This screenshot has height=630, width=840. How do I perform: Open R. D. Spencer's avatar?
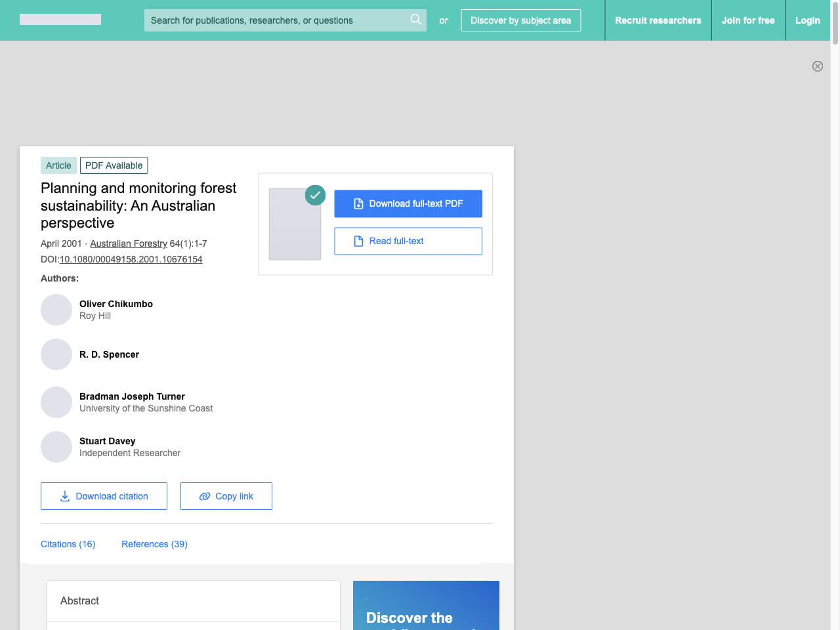(56, 354)
